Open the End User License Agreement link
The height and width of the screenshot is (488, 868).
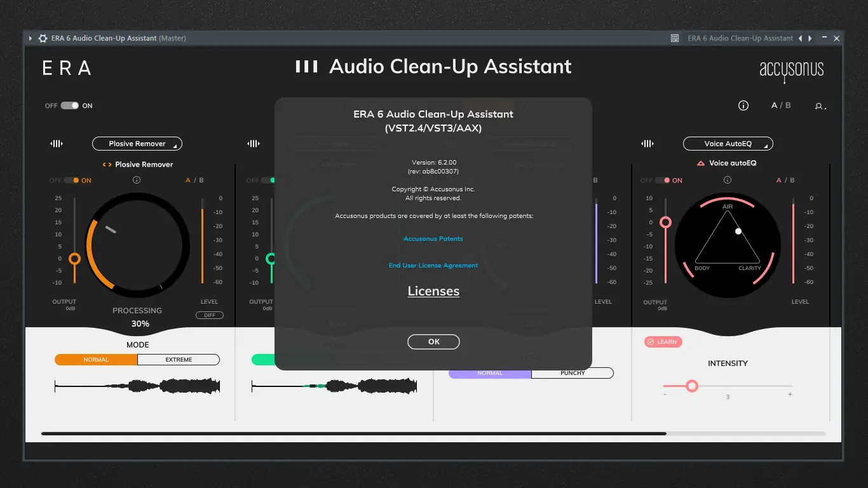coord(433,266)
